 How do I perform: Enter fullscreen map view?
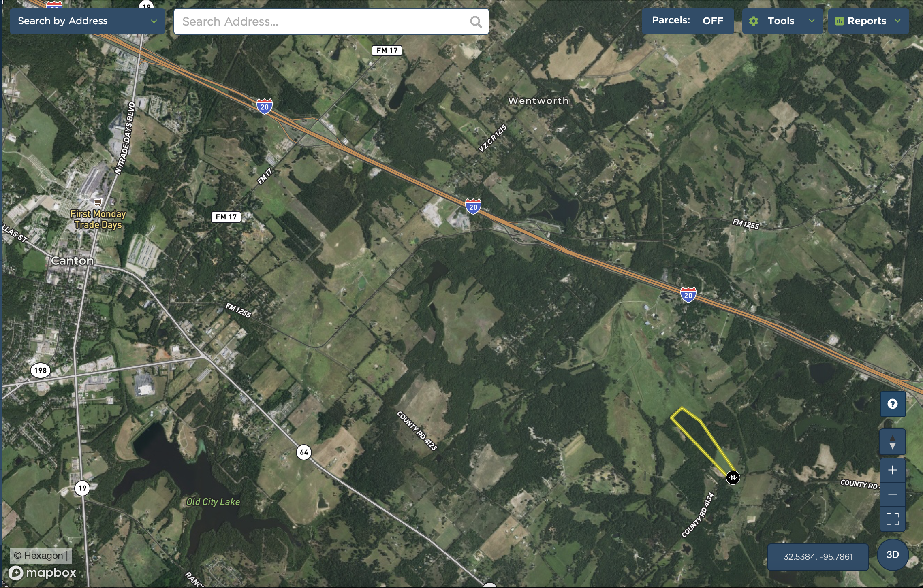point(893,519)
